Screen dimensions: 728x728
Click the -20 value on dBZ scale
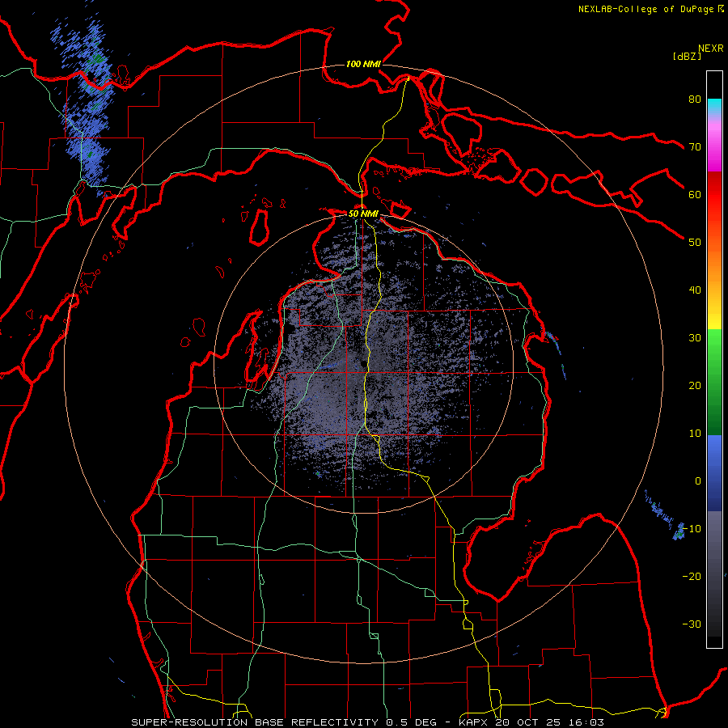pos(692,576)
